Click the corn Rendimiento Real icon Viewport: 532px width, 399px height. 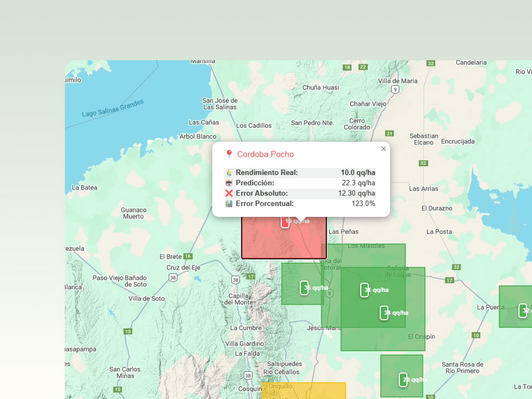tap(229, 172)
